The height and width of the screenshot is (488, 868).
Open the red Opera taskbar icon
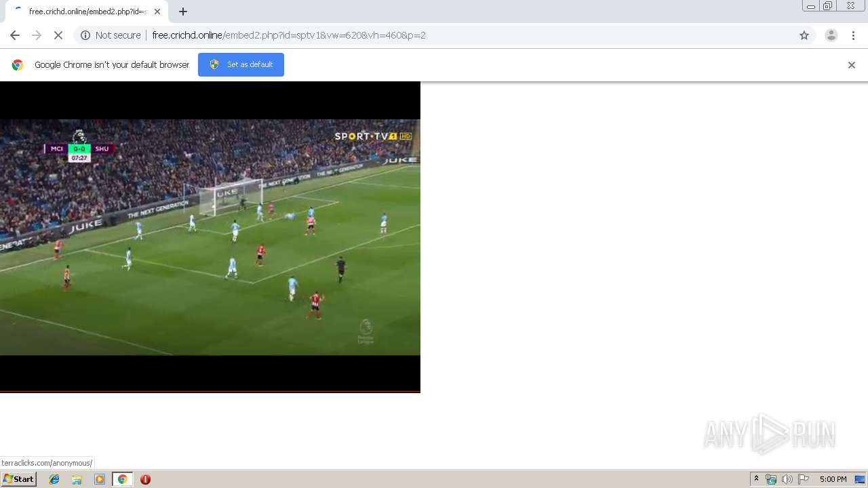pos(145,479)
